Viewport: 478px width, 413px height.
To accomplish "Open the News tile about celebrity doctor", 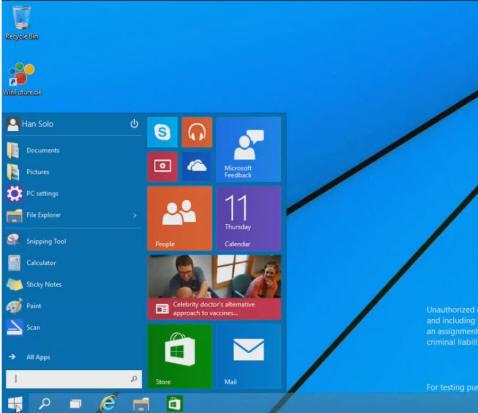I will (x=214, y=287).
